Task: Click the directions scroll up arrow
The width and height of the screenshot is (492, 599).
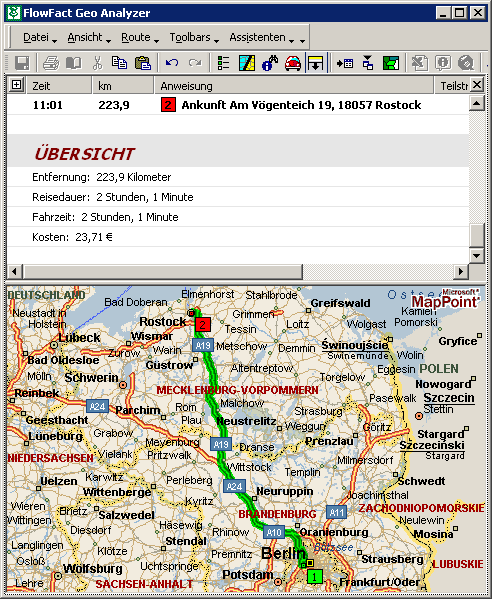Action: (x=477, y=103)
